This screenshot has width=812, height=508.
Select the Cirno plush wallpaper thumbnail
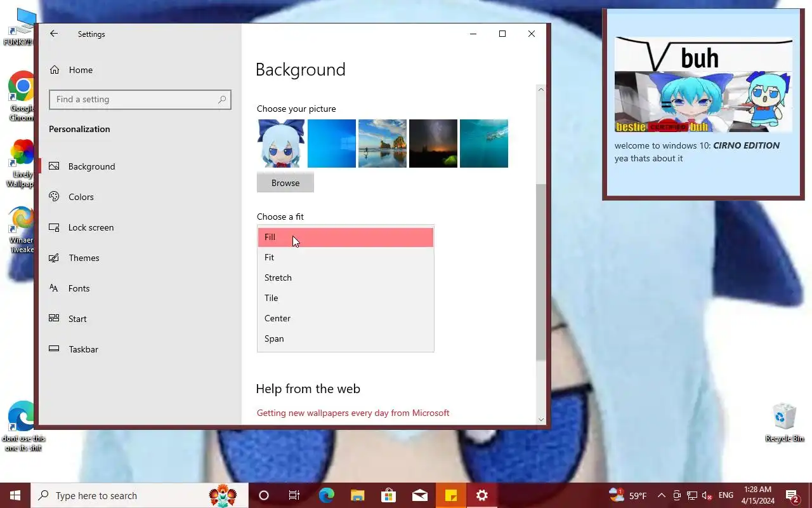(x=281, y=144)
